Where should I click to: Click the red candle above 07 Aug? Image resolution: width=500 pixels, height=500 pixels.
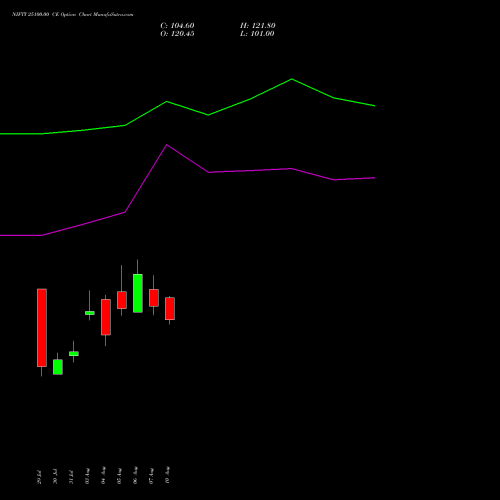pyautogui.click(x=154, y=298)
